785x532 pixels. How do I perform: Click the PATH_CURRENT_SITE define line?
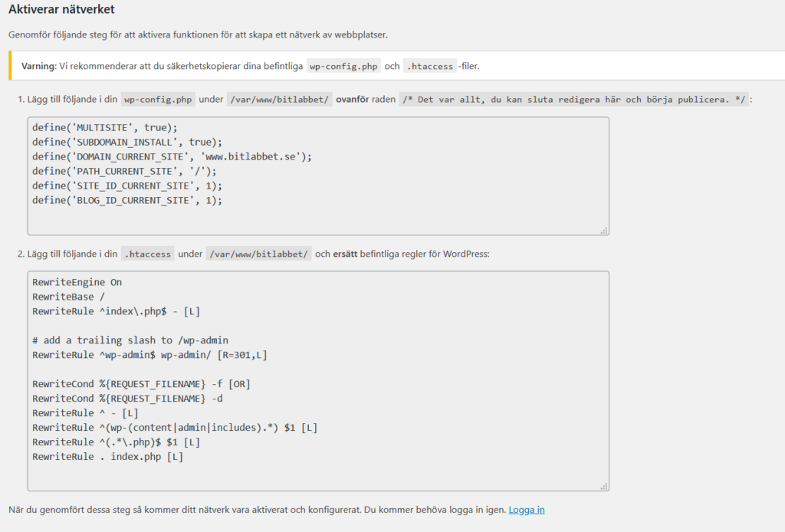coord(124,171)
